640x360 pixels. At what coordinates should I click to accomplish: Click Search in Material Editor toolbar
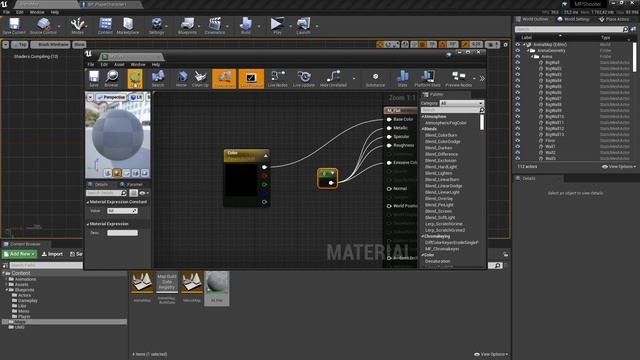(158, 78)
